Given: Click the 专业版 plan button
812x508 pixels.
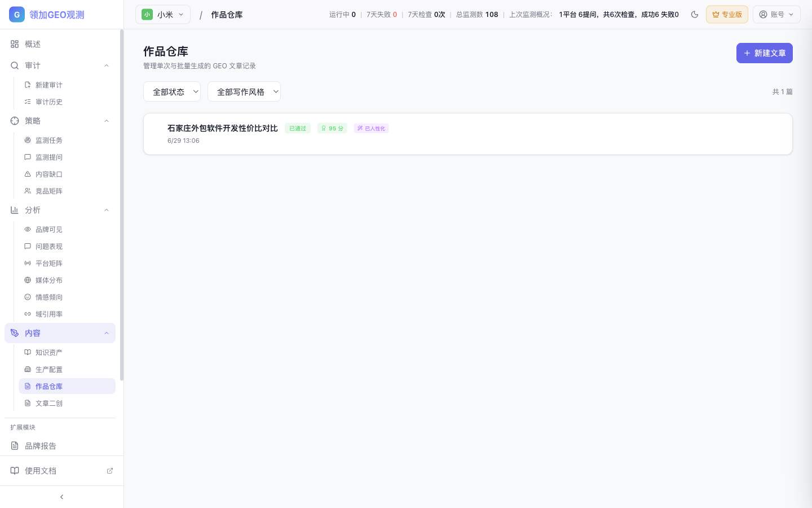Looking at the screenshot, I should point(727,15).
